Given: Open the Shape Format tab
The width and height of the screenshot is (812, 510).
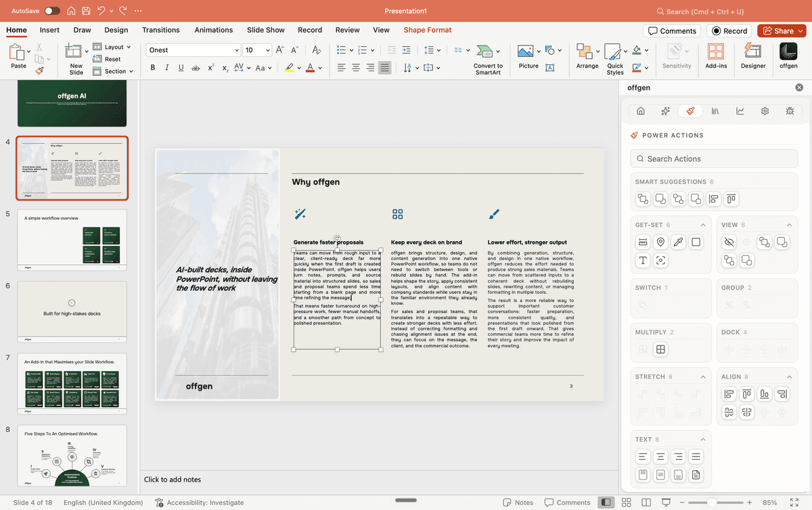Looking at the screenshot, I should coord(428,30).
